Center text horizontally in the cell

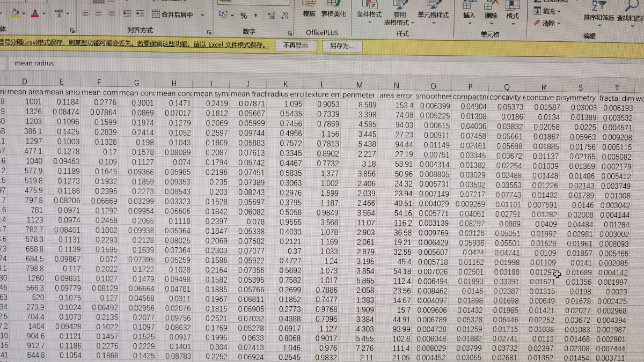[x=100, y=13]
